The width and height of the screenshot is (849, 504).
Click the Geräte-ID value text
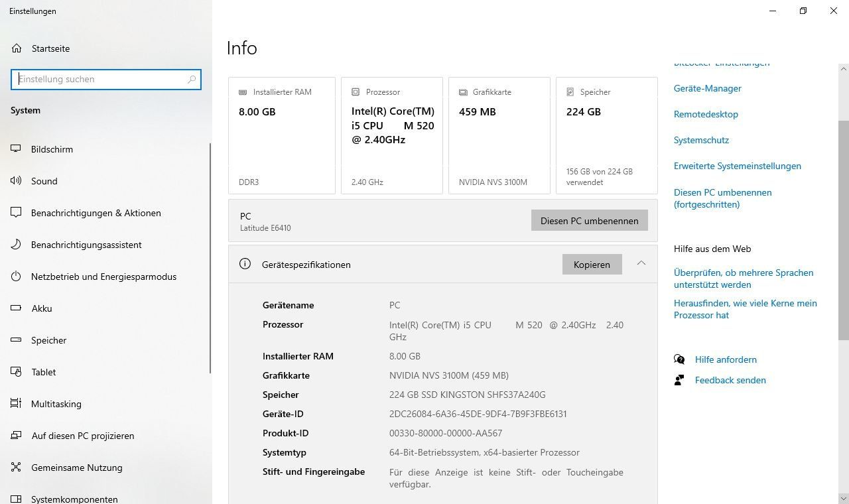pos(478,414)
